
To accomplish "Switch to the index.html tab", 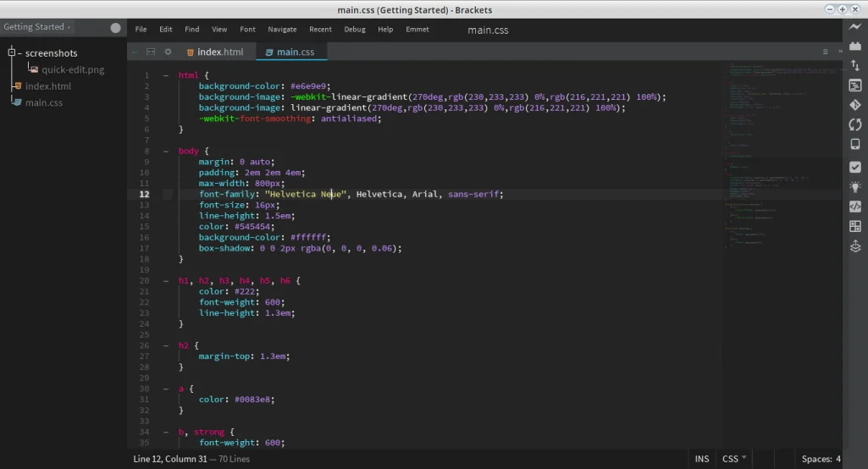I will tap(215, 52).
